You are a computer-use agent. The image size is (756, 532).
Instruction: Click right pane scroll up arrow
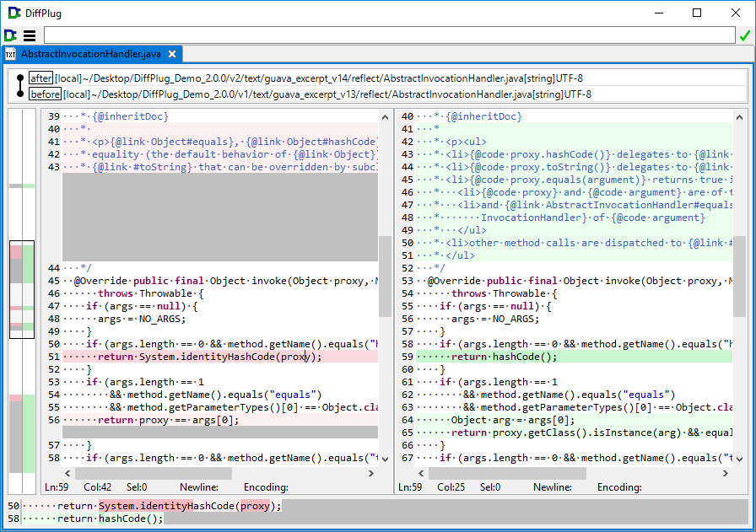(740, 117)
